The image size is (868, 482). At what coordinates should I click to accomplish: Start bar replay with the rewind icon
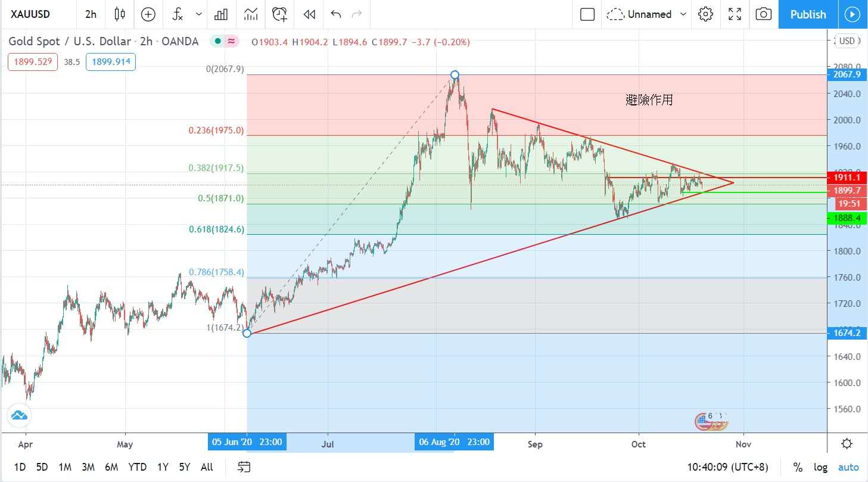(x=309, y=14)
